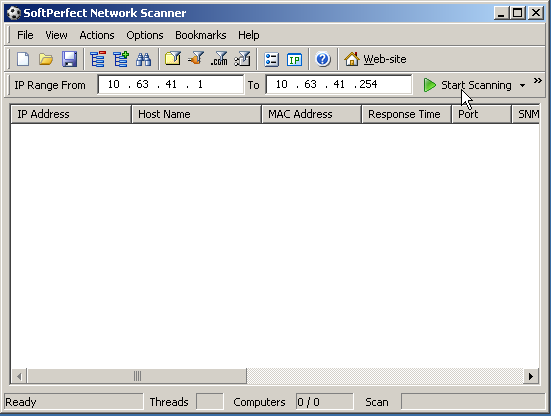This screenshot has height=416, width=551.
Task: Sort by the Host Name column header
Action: click(197, 114)
